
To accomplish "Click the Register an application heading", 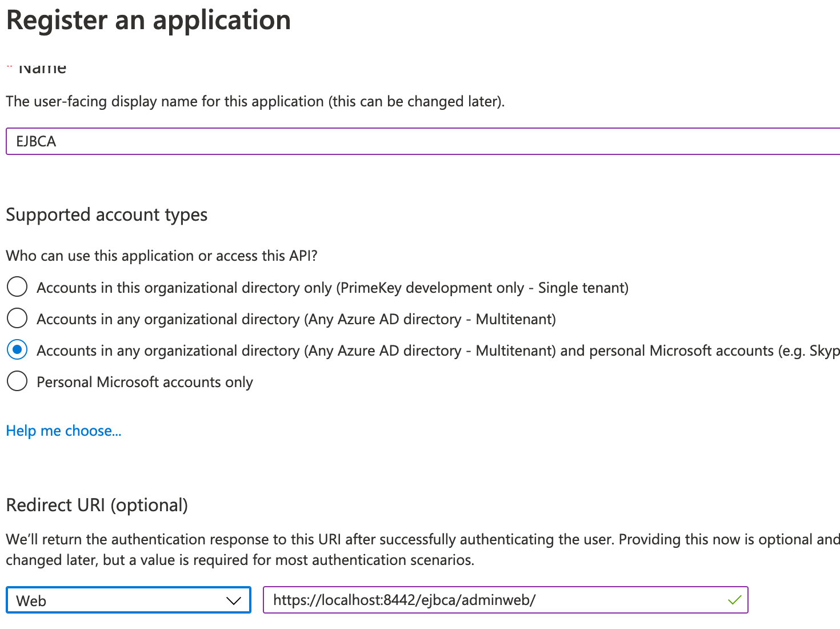I will click(149, 21).
